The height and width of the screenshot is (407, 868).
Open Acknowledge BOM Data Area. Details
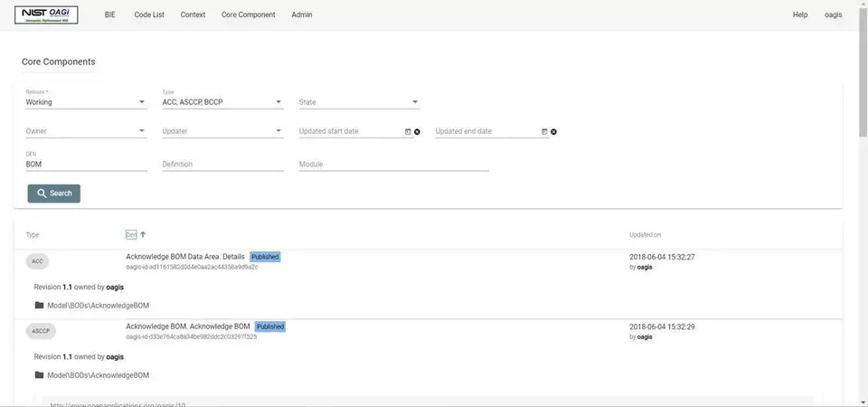click(x=184, y=257)
